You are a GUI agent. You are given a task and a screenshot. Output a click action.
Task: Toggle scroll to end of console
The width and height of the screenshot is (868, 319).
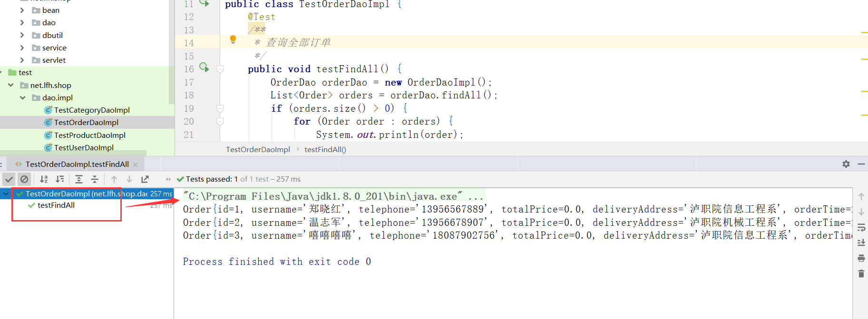click(x=861, y=243)
